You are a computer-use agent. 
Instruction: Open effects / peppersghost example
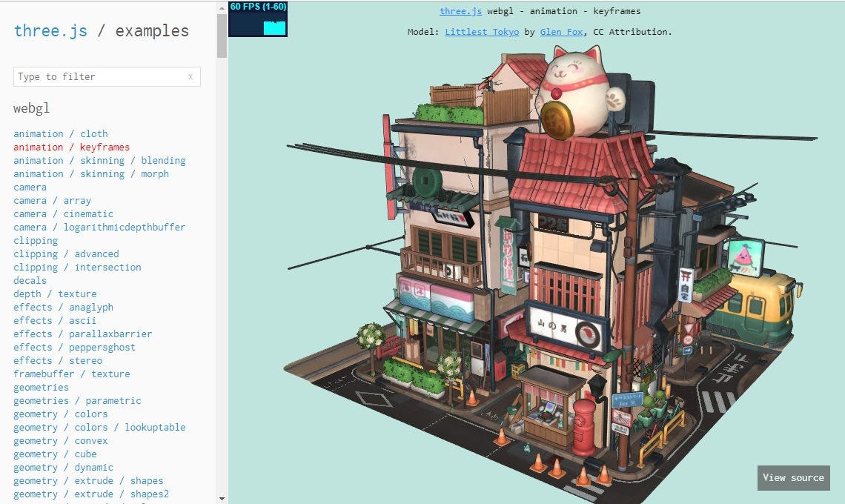click(x=74, y=347)
